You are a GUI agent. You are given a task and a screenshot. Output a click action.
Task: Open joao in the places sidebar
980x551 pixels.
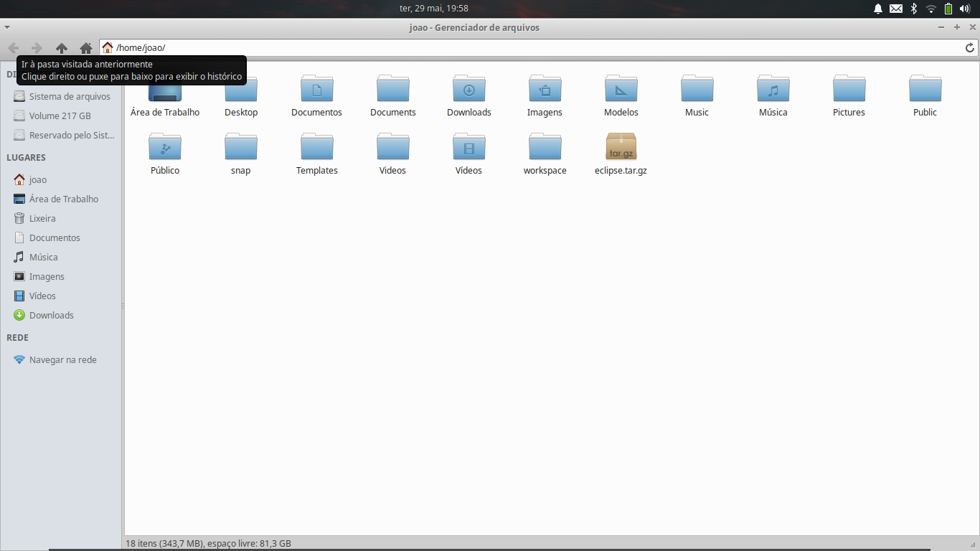tap(62, 179)
